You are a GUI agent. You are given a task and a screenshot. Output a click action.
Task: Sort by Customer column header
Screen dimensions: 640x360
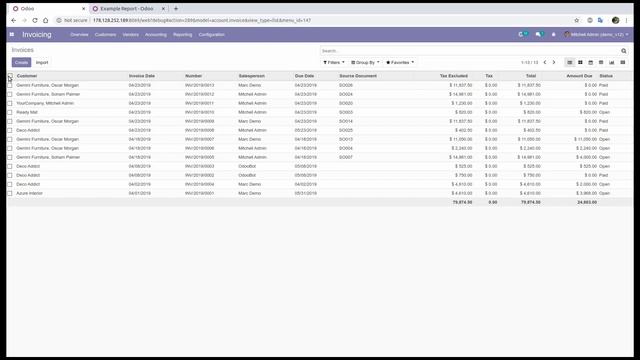(x=27, y=76)
